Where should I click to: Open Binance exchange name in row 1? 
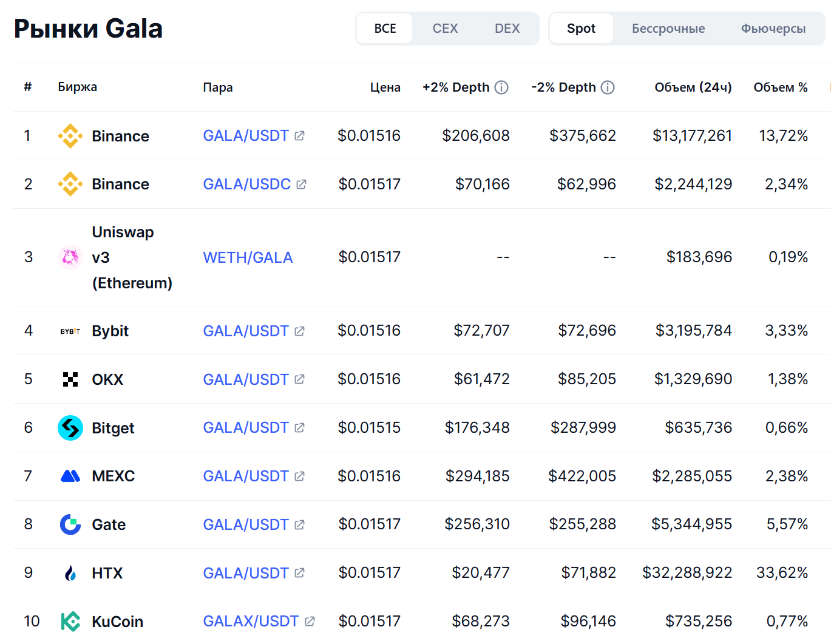point(120,136)
